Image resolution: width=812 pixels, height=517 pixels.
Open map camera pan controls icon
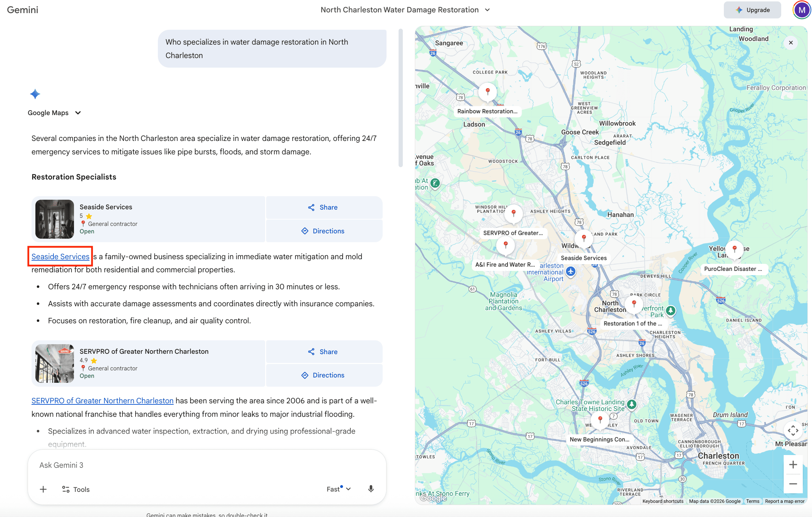[793, 431]
